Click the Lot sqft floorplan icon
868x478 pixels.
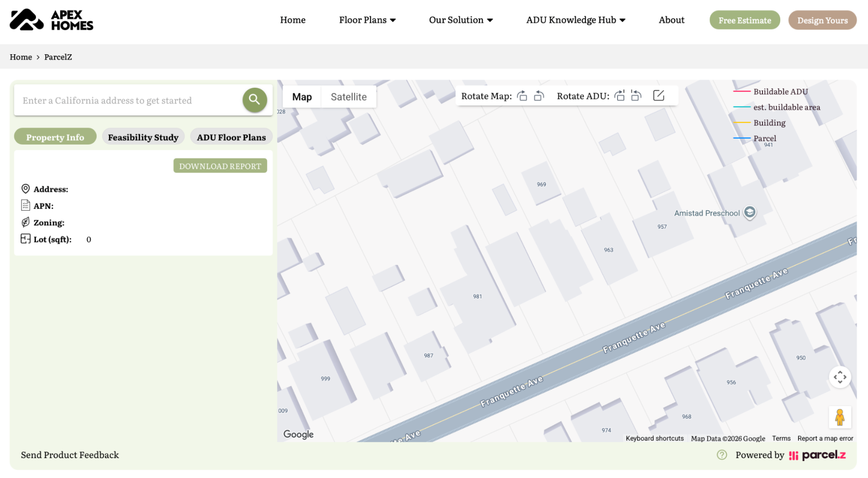26,239
